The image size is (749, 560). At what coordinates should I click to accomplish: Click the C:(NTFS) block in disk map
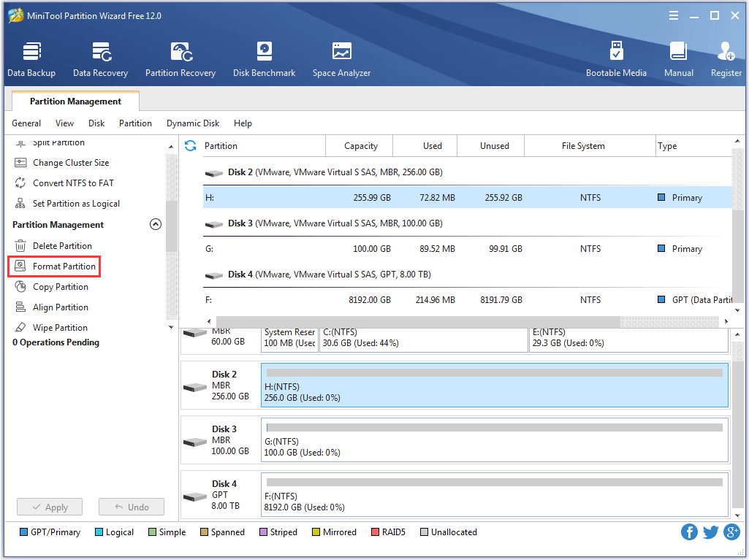tap(424, 340)
